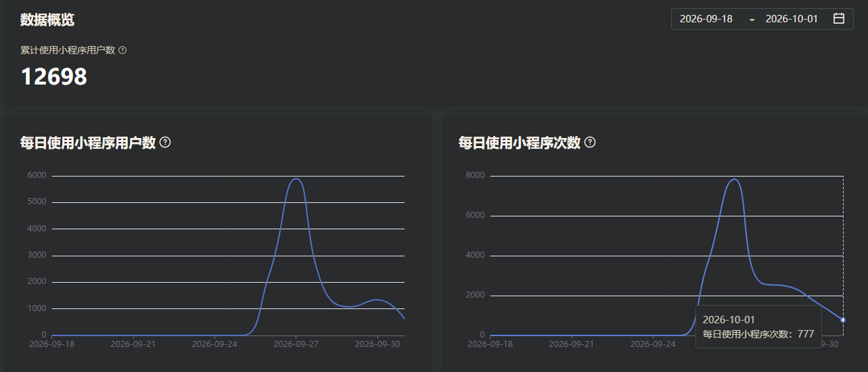Viewport: 868px width, 372px height.
Task: Click the 1000 y-axis label in users chart
Action: (37, 308)
